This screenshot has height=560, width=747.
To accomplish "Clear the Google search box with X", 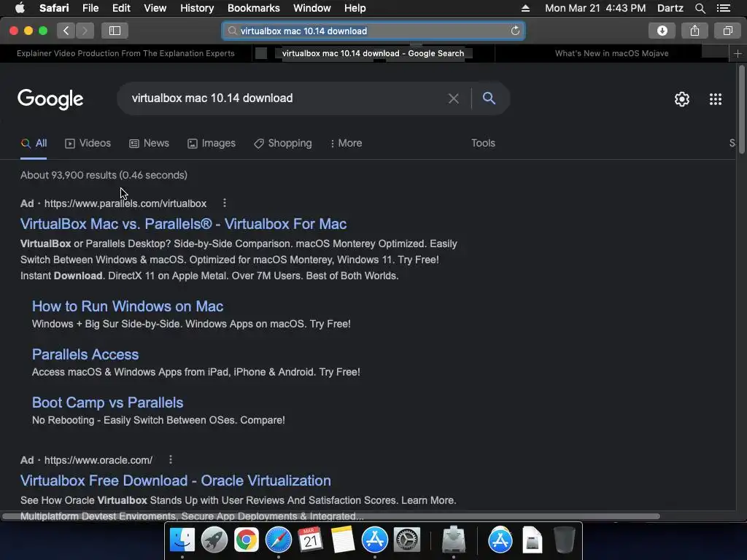I will (x=454, y=98).
